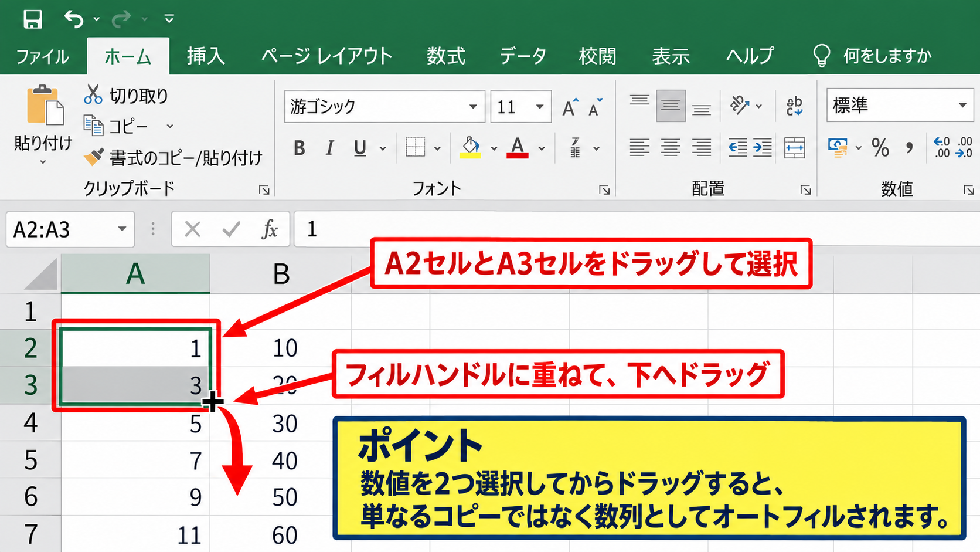Click the yellow fill color button
Screen dimensions: 980x552
coord(470,148)
